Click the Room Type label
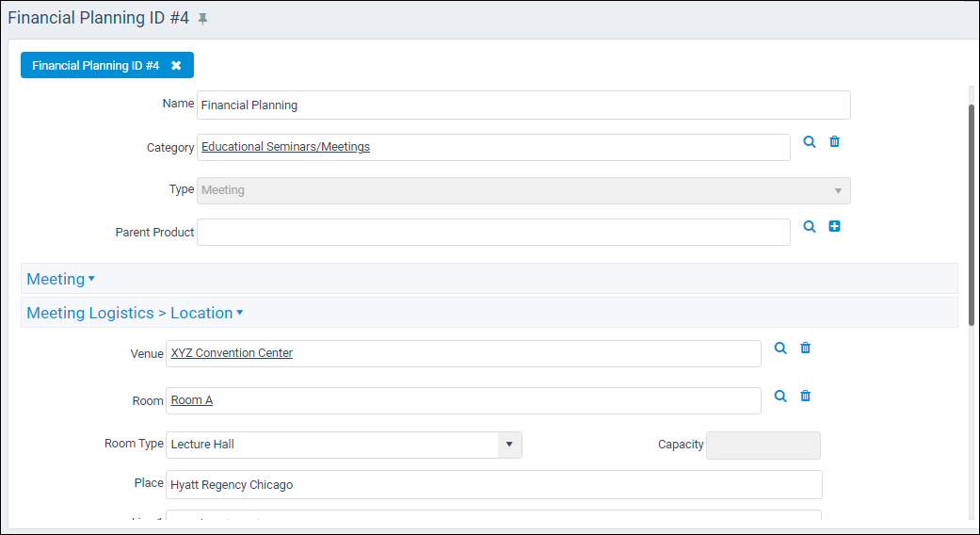 tap(134, 444)
